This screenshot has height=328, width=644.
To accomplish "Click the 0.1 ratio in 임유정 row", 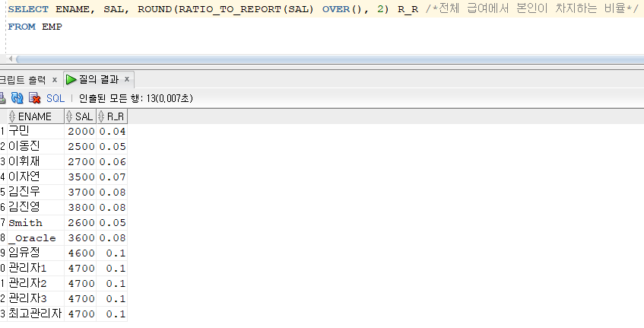I will [116, 253].
